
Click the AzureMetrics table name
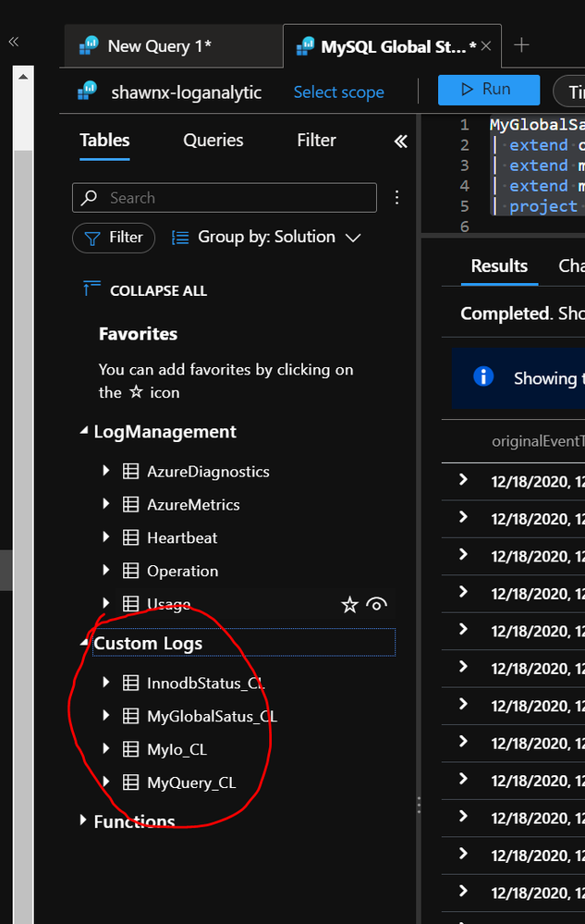[193, 505]
